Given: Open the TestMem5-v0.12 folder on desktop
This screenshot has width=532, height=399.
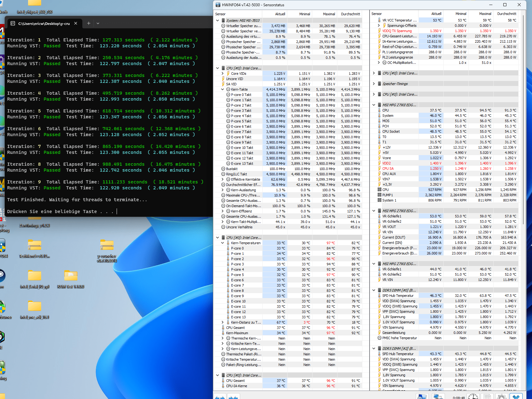Looking at the screenshot, I should (x=35, y=249).
